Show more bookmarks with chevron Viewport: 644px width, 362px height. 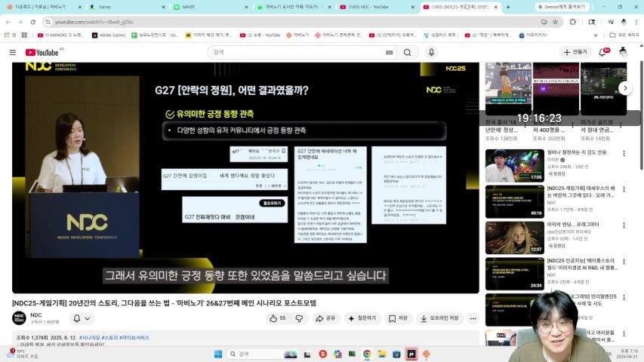[596, 35]
